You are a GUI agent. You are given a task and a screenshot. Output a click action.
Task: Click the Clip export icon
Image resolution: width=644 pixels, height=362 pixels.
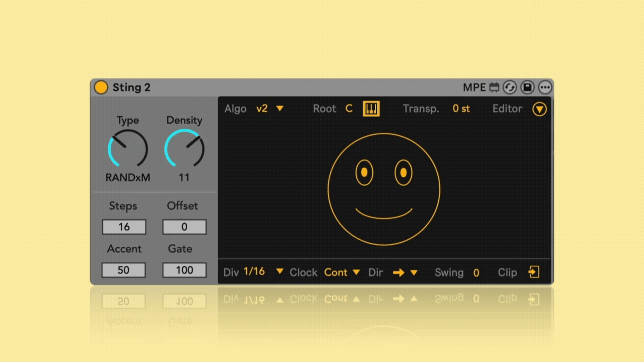[x=534, y=272]
